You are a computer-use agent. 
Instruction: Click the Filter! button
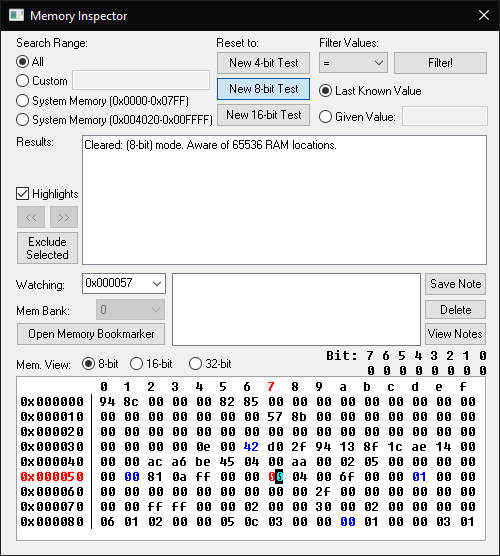[440, 63]
